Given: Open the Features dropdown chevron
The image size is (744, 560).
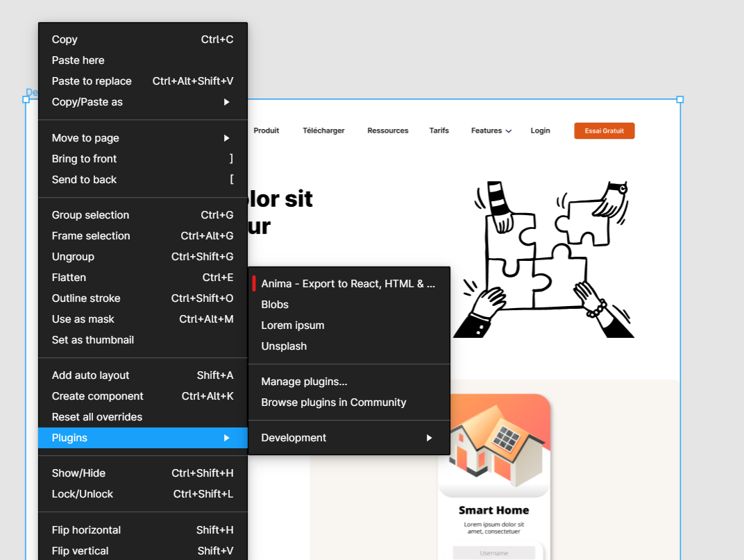Looking at the screenshot, I should click(x=509, y=131).
